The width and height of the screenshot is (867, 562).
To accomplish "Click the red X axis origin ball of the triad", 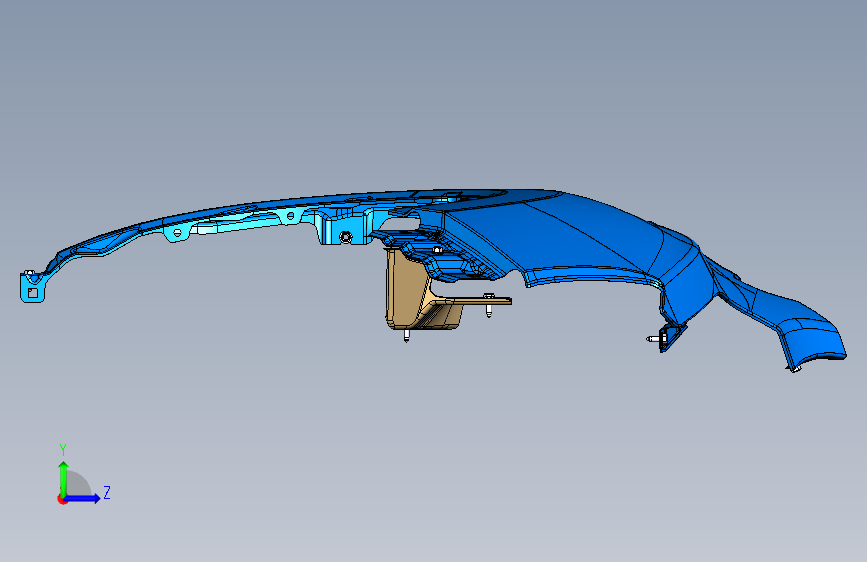I will pyautogui.click(x=62, y=499).
